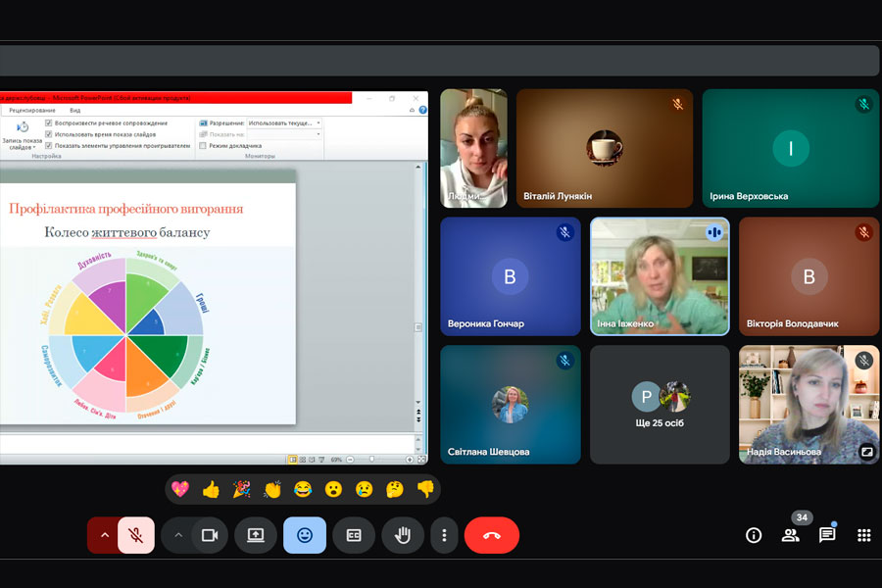
Task: Zoom out with minus button
Action: coord(351,460)
